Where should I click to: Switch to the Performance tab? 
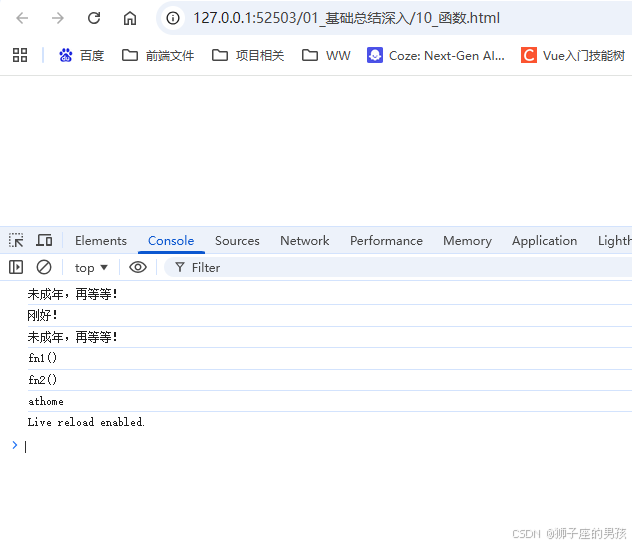pos(386,241)
